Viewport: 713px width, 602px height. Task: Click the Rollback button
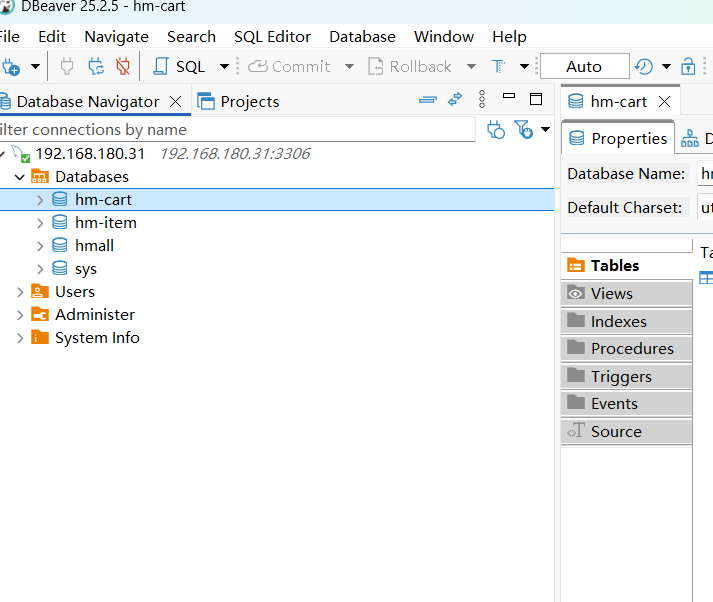pos(410,67)
